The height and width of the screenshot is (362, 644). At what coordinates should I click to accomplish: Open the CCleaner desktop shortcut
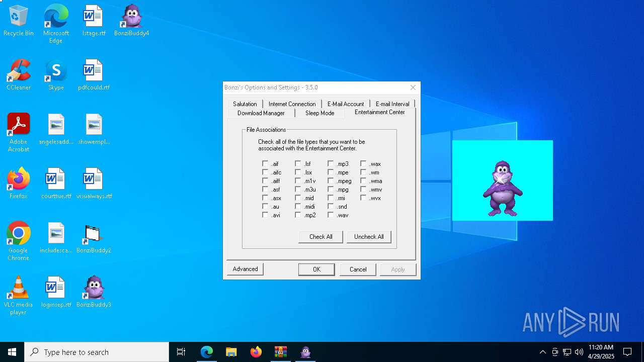[x=19, y=75]
